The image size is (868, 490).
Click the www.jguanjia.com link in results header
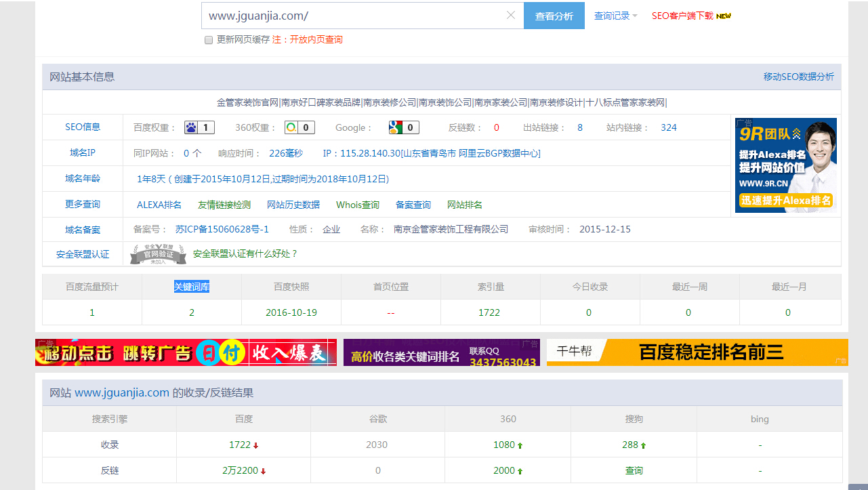pyautogui.click(x=122, y=392)
